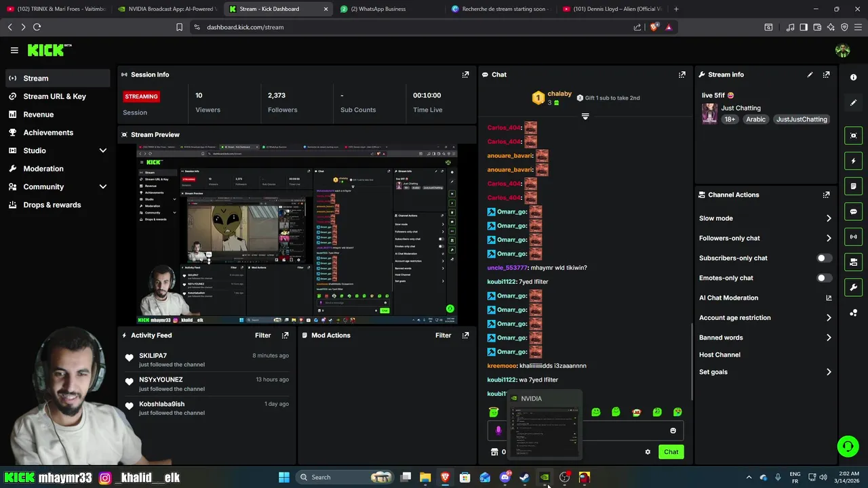The height and width of the screenshot is (488, 868).
Task: Open Steam from the taskbar
Action: point(524,477)
